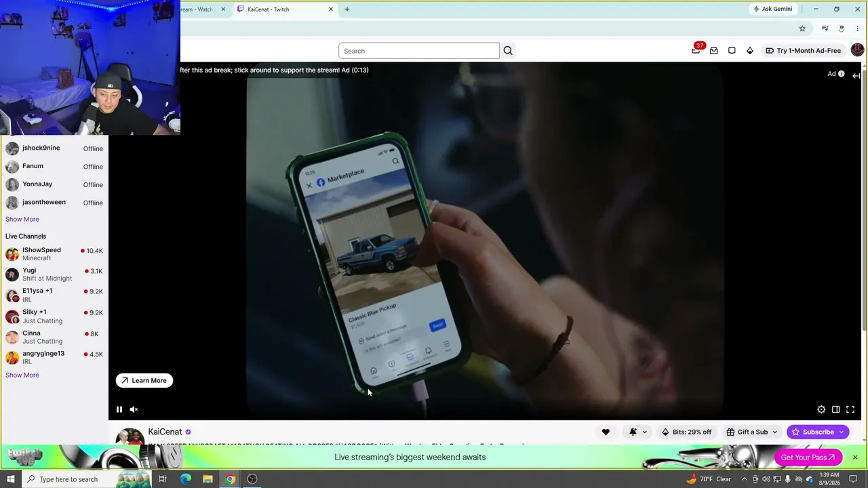Pause the stream video player
This screenshot has width=868, height=488.
point(119,409)
